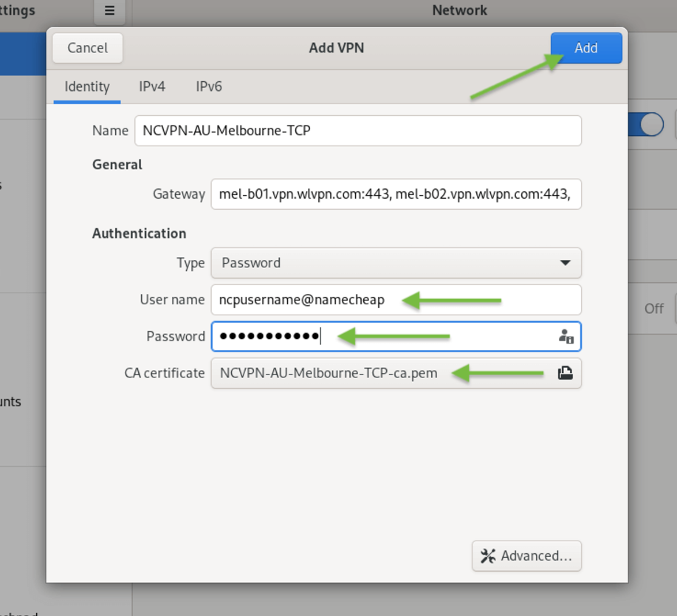Toggle the switch in Network window
The image size is (677, 616).
[646, 125]
